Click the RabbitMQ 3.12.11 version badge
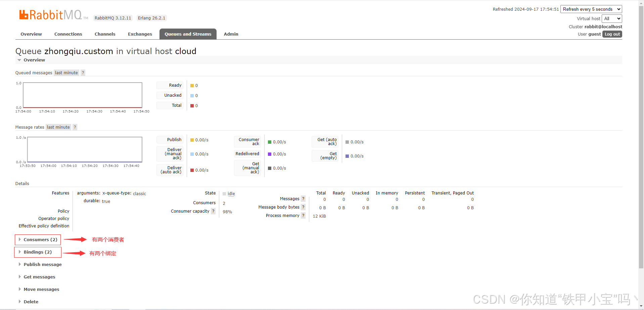 [x=113, y=18]
